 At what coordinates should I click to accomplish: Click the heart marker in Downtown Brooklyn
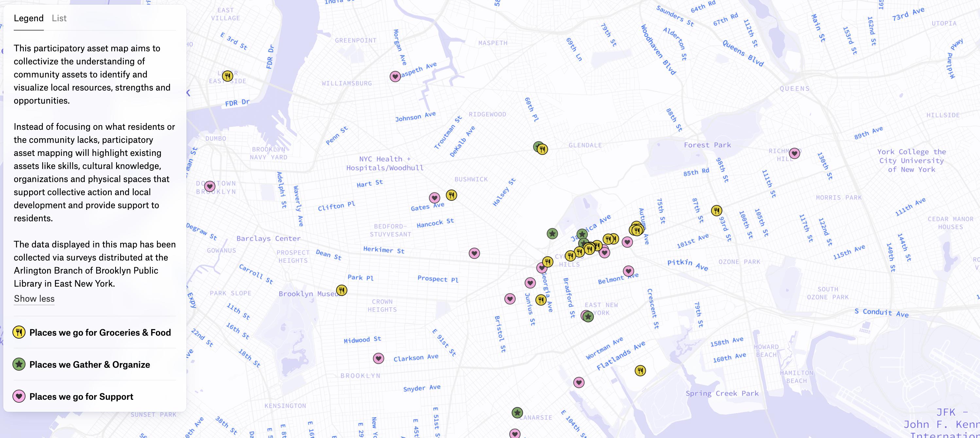tap(210, 186)
